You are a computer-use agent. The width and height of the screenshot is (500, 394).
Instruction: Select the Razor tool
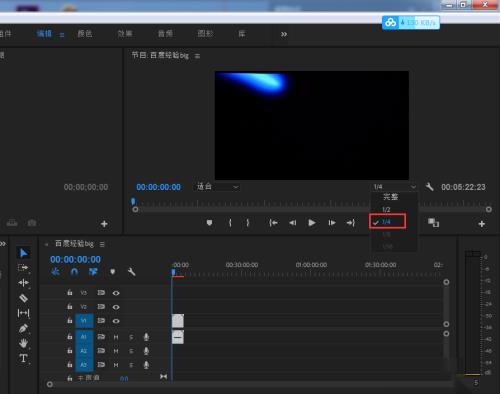[23, 298]
